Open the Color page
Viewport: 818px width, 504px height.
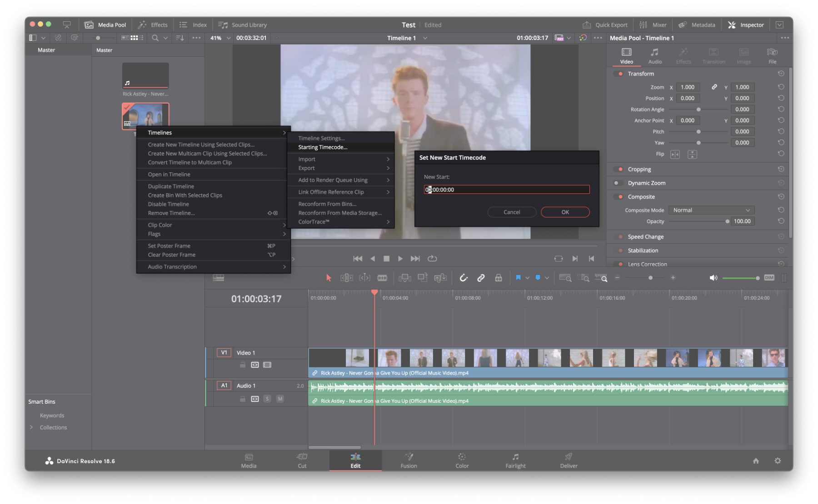(462, 460)
